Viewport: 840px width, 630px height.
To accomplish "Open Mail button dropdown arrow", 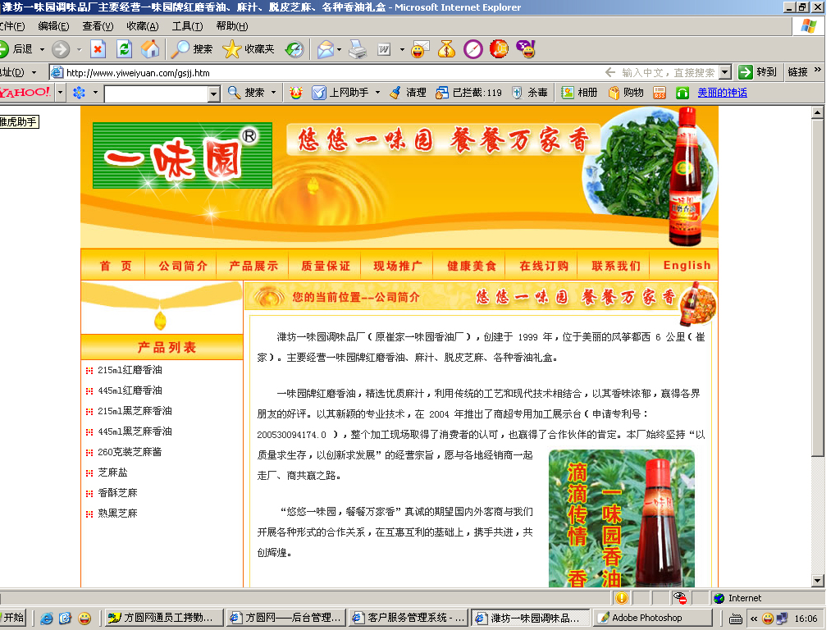I will pyautogui.click(x=340, y=49).
